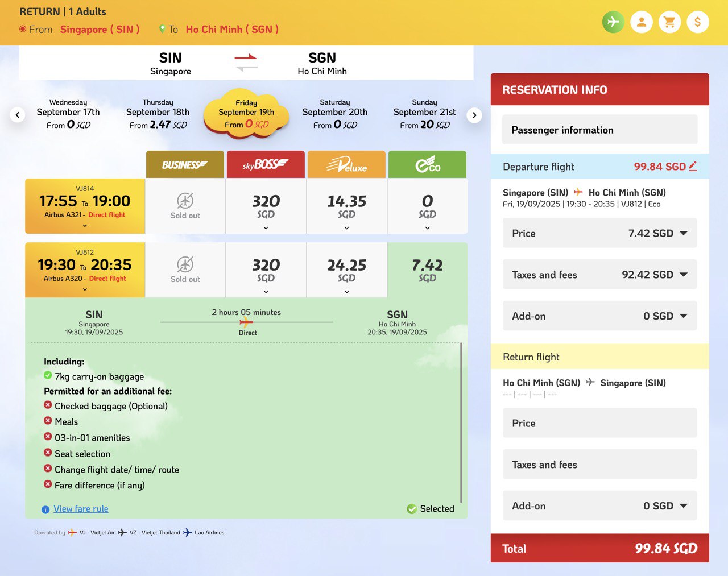Select the 0 SGD Eco fare for VJ814
The image size is (728, 576).
click(x=427, y=206)
